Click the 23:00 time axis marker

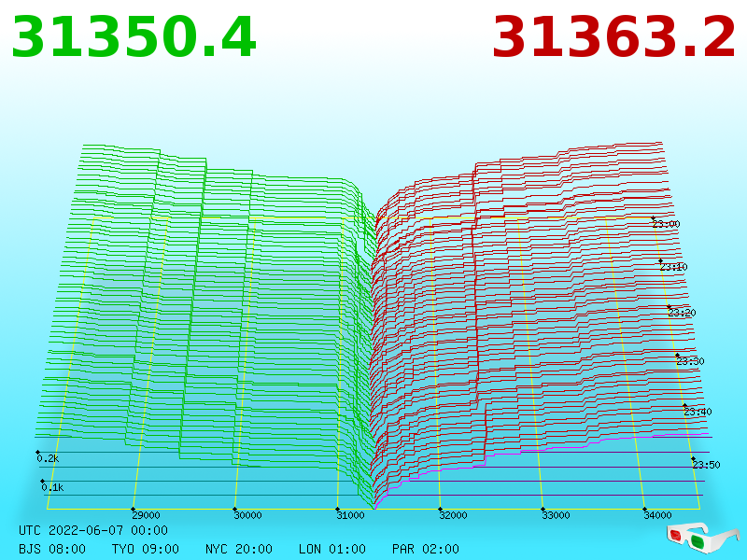[666, 224]
